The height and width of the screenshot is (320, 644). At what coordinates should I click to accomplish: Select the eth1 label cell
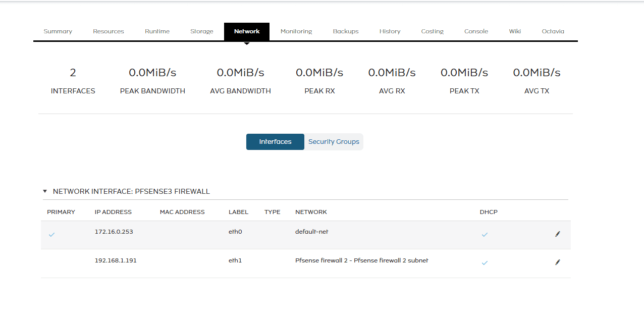coord(235,261)
